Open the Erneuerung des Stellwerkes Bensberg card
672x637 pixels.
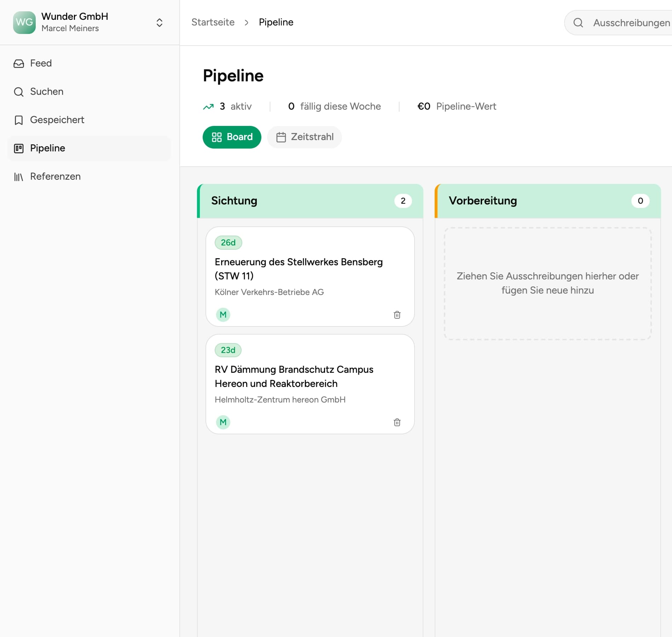pyautogui.click(x=310, y=277)
